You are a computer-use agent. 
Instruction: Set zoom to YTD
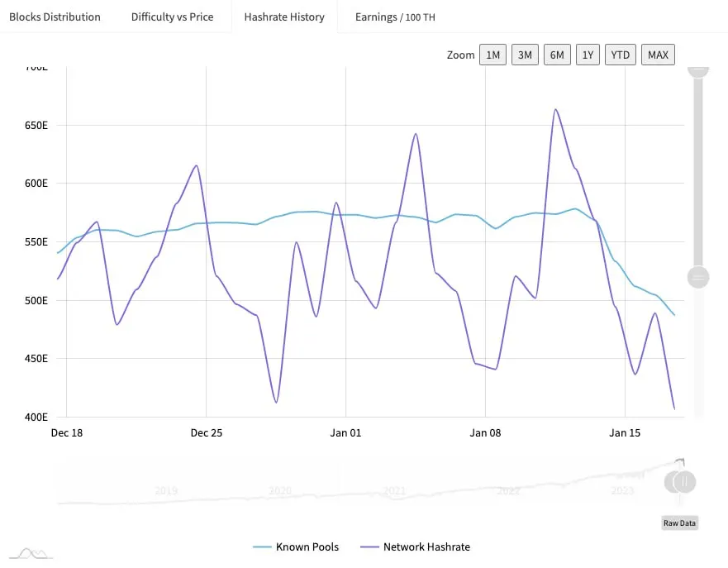pyautogui.click(x=621, y=55)
